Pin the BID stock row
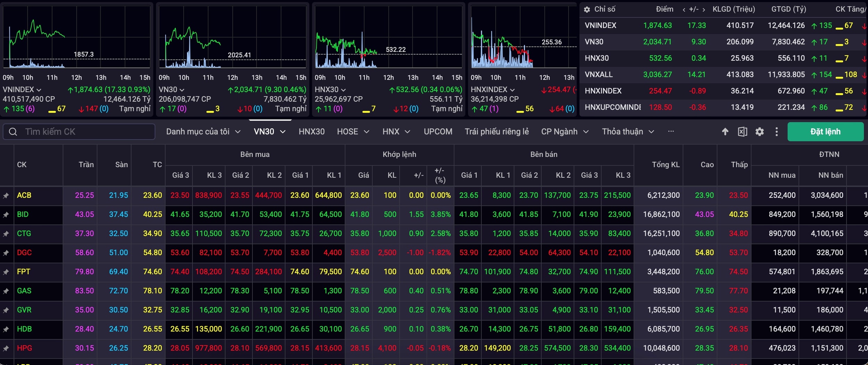868x365 pixels. click(x=6, y=215)
